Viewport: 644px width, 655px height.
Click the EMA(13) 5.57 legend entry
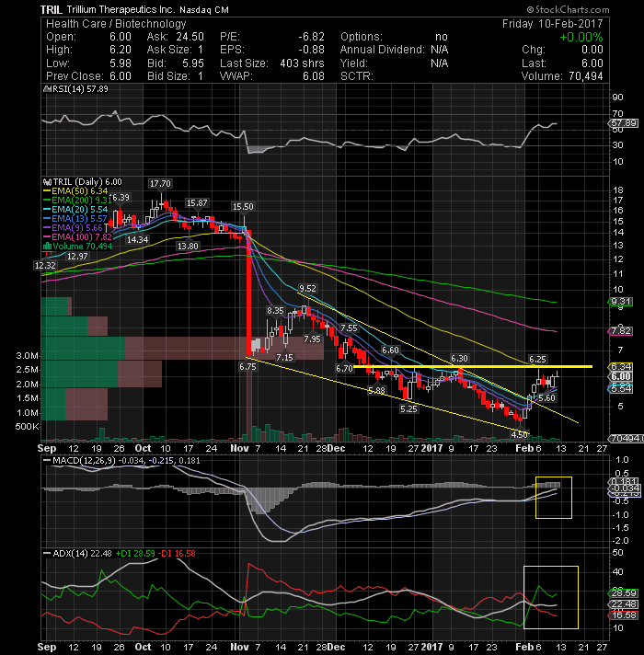(x=75, y=218)
